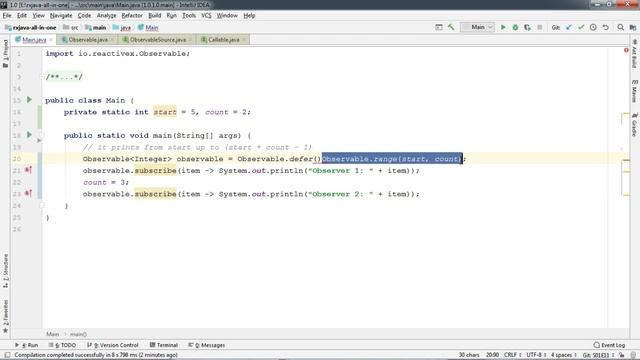The height and width of the screenshot is (360, 640).
Task: Open the Ant Build side panel
Action: click(634, 53)
